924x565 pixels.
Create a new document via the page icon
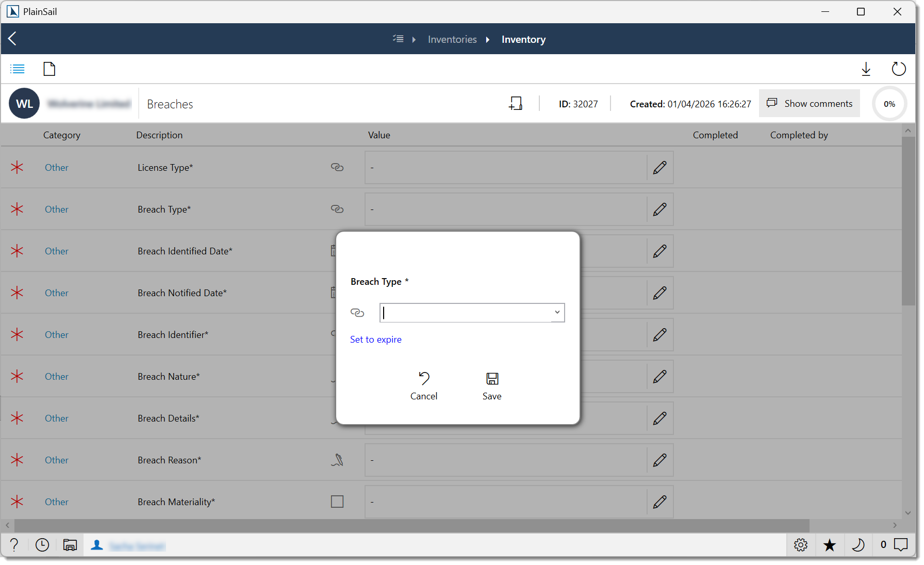(49, 69)
